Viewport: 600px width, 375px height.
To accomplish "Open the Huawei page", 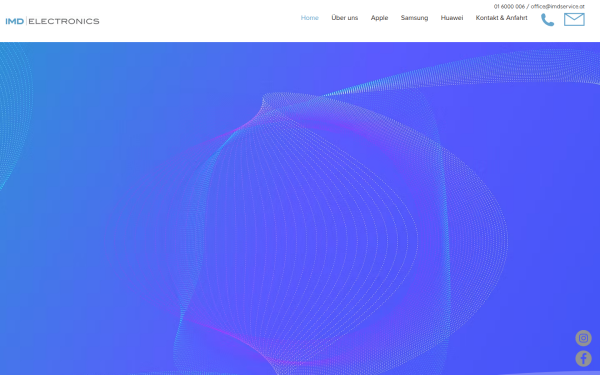I will click(452, 18).
